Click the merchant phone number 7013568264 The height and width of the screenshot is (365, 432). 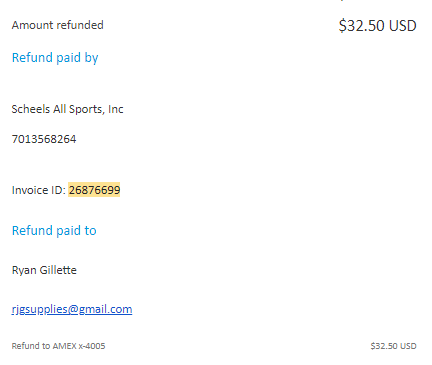tap(44, 139)
